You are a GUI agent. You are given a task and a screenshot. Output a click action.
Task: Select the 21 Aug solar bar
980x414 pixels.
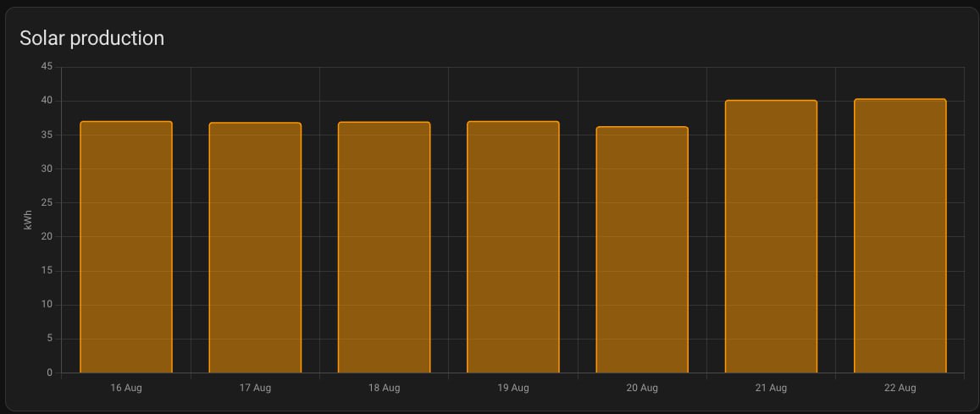(x=771, y=237)
